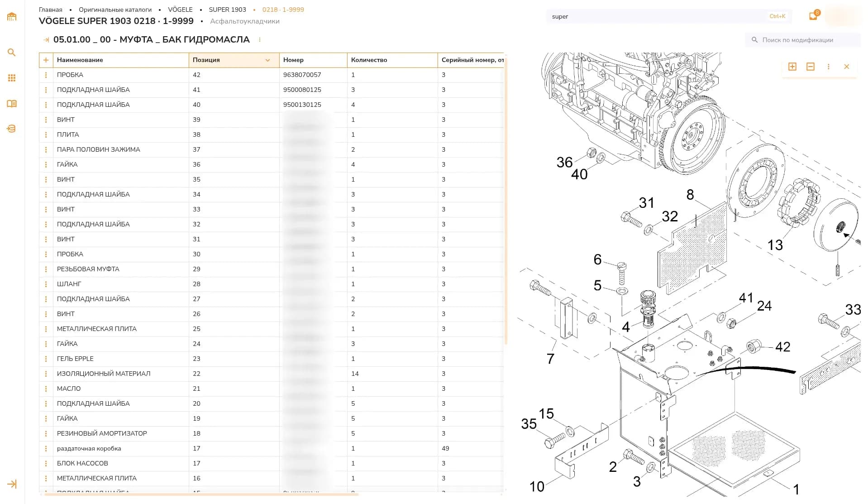Open row menu for МАСЛО
Viewport: 868px width, 504px height.
tap(46, 389)
